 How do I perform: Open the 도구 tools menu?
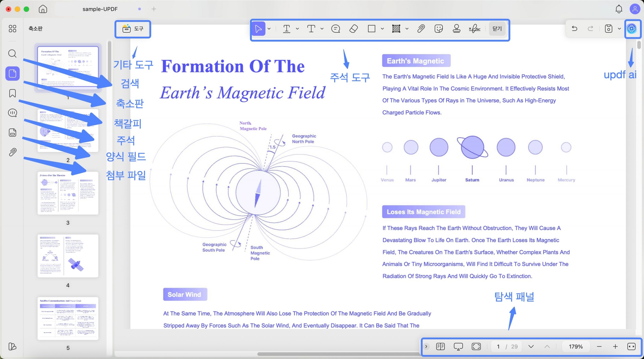[x=133, y=29]
